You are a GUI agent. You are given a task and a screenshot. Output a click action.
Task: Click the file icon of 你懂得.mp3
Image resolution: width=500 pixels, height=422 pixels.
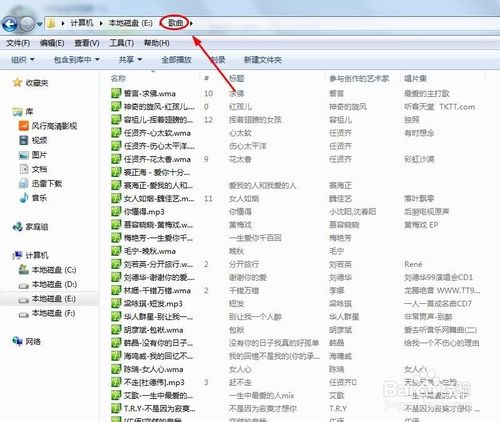(116, 211)
